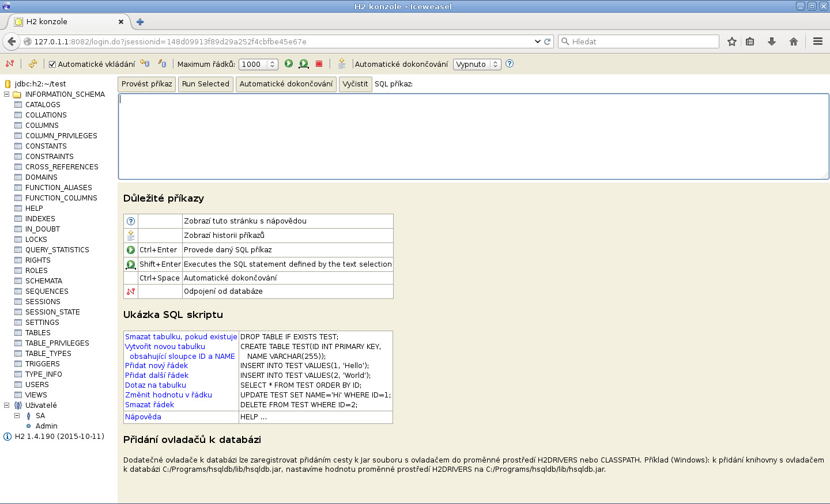Click Dotaz na tabulku link

pos(156,385)
